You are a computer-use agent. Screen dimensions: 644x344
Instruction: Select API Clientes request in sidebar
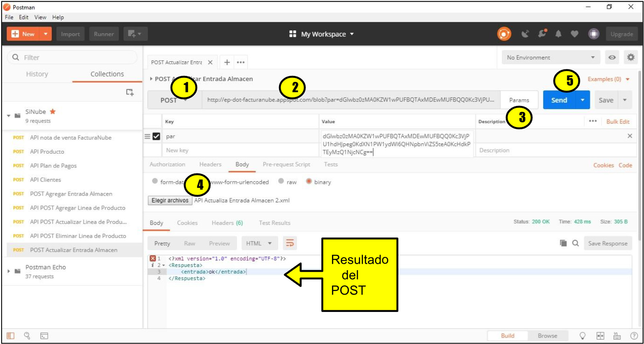pos(45,179)
